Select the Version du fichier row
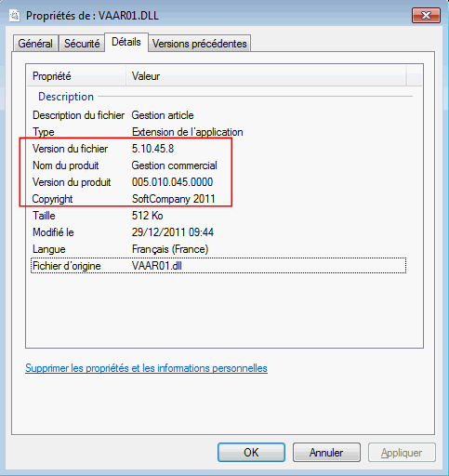Viewport: 449px width, 476px height. 218,149
